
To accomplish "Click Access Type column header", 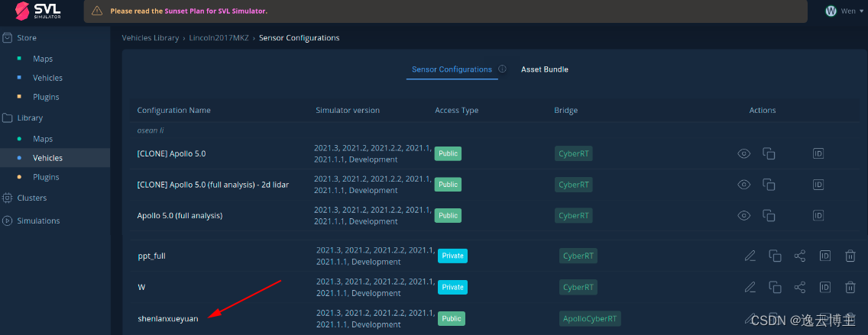I will tap(457, 110).
